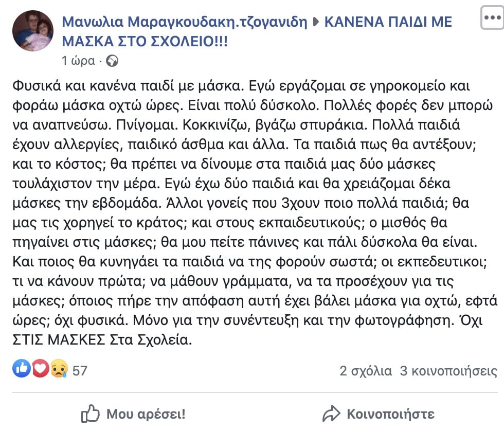Click the public globe privacy icon

[x=112, y=61]
